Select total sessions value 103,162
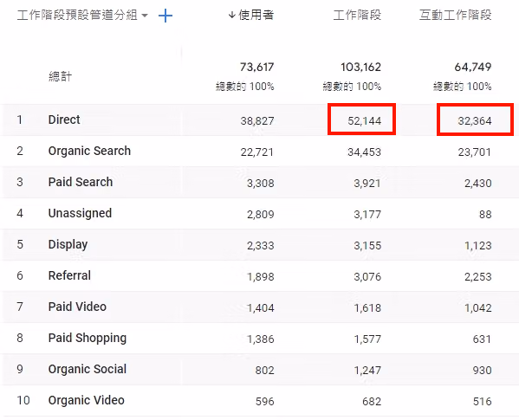The image size is (519, 420). click(360, 68)
